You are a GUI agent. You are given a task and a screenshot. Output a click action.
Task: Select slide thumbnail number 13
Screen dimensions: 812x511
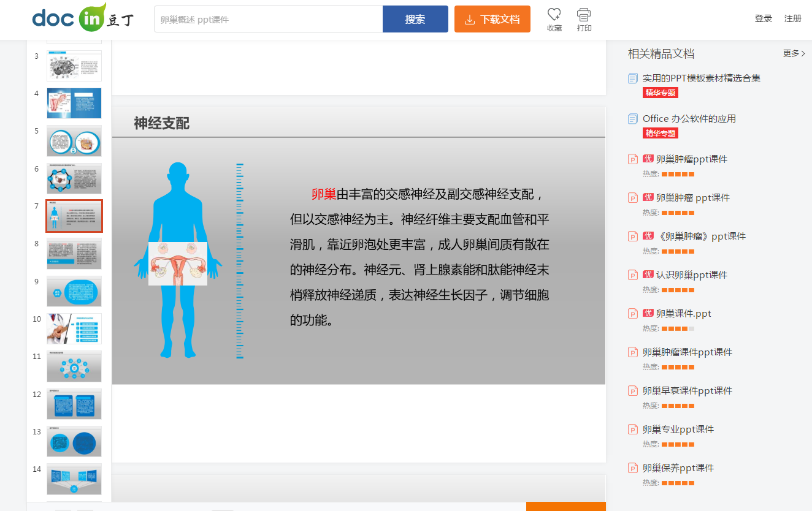click(x=74, y=441)
